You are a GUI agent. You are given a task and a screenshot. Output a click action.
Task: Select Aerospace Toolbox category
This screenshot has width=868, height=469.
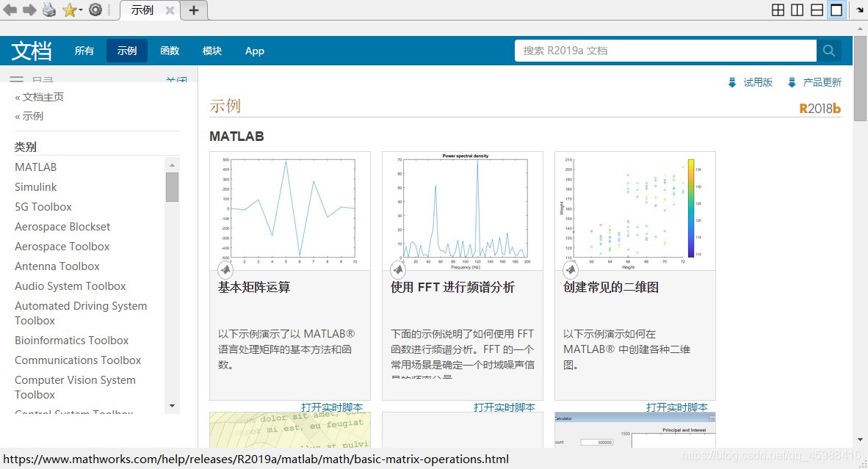[x=62, y=247]
